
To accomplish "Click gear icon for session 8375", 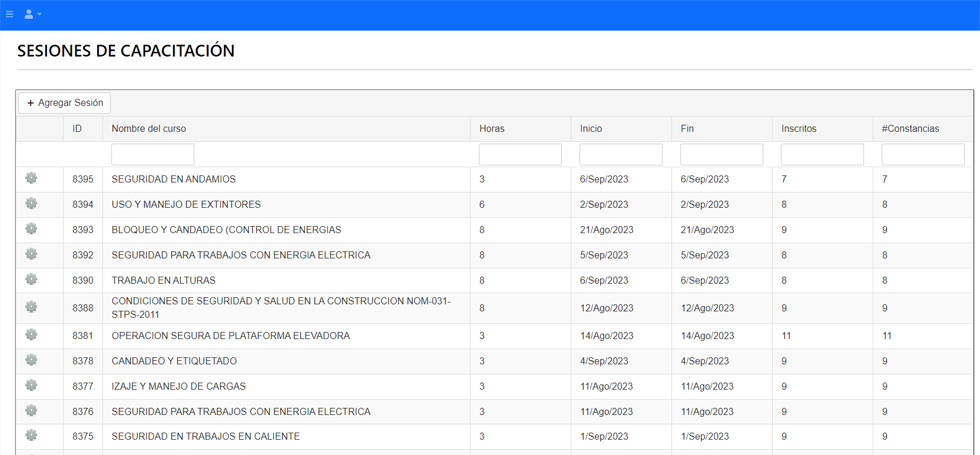I will point(31,436).
